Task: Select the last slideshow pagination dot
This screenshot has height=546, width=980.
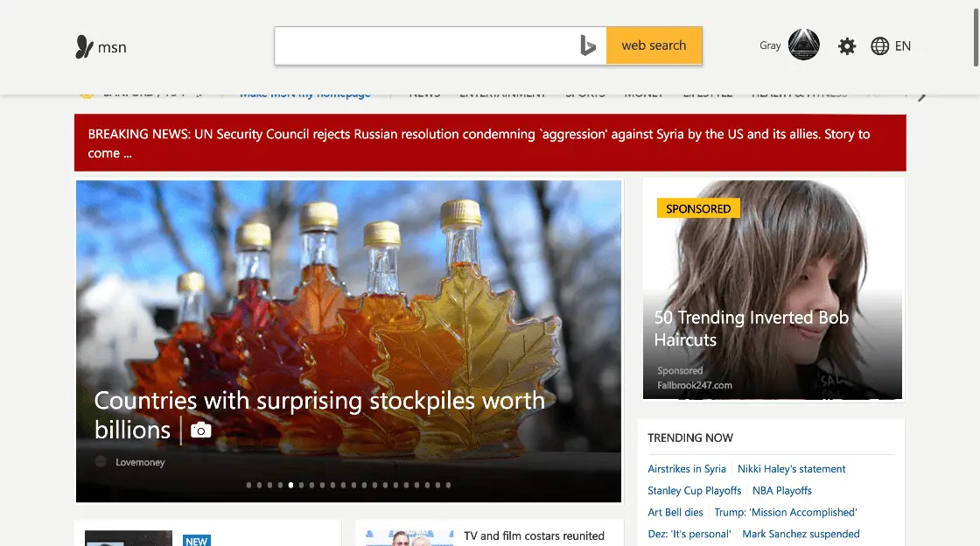Action: tap(449, 485)
